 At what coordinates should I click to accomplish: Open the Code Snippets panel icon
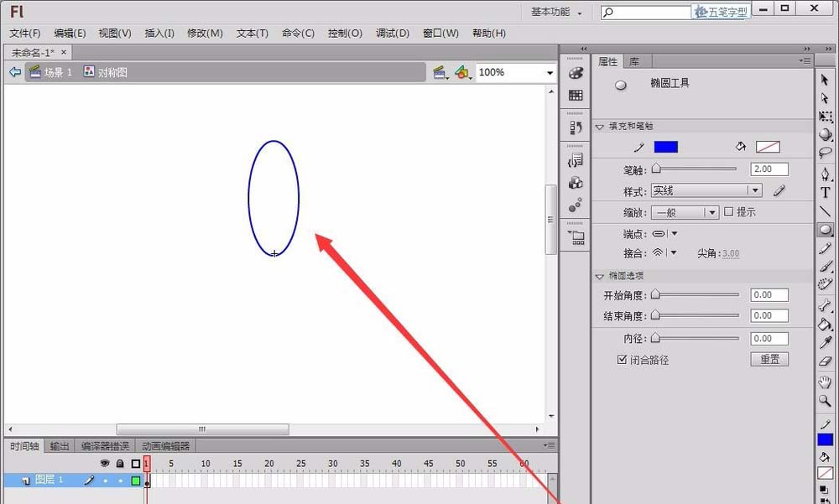tap(576, 160)
